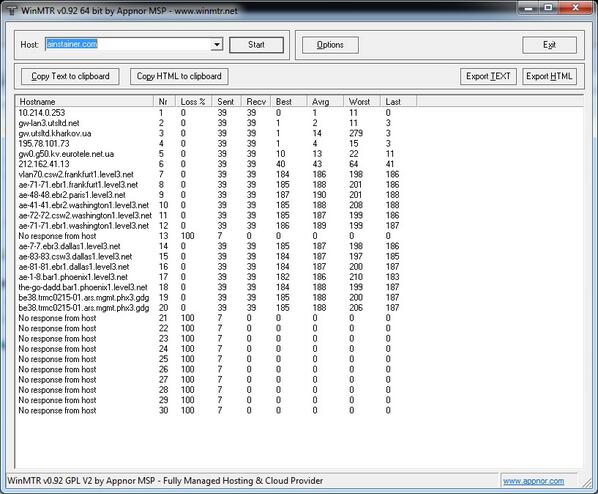Click Copy Text to clipboard
Viewport: 598px width, 494px height.
[70, 76]
